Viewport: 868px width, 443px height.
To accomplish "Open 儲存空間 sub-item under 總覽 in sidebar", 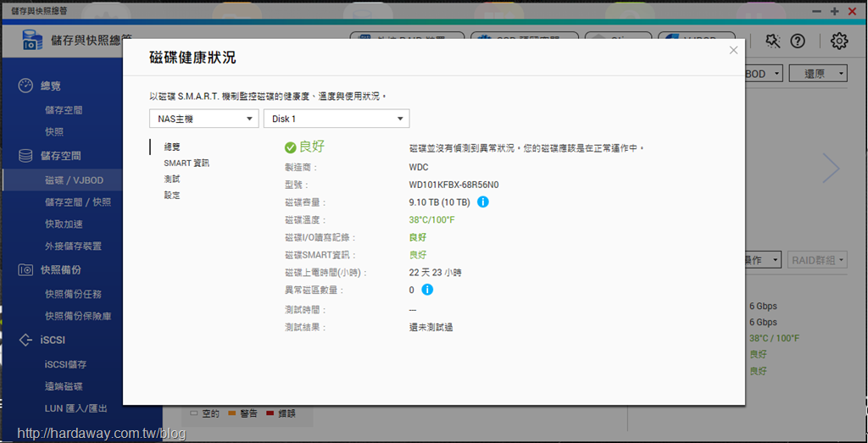I will pyautogui.click(x=64, y=110).
